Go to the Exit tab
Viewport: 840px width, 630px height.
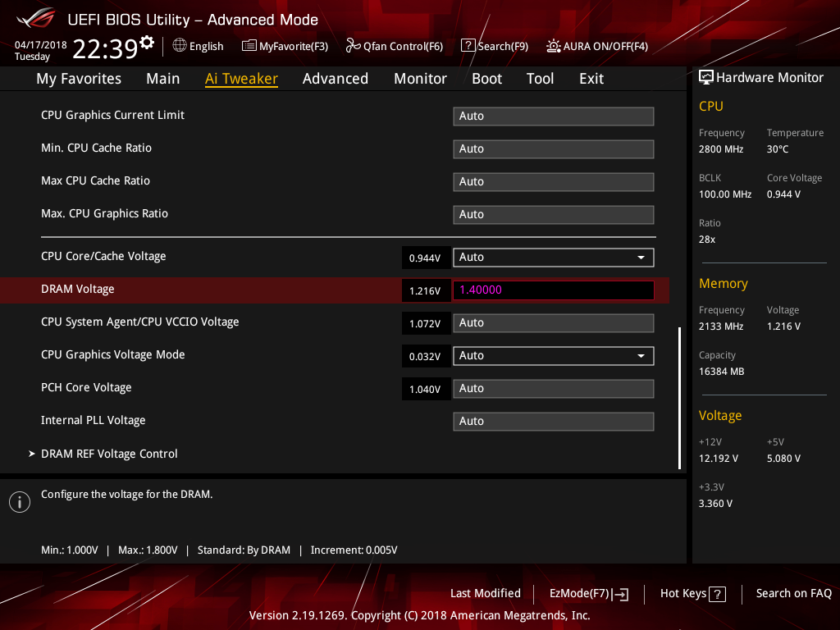(x=591, y=79)
